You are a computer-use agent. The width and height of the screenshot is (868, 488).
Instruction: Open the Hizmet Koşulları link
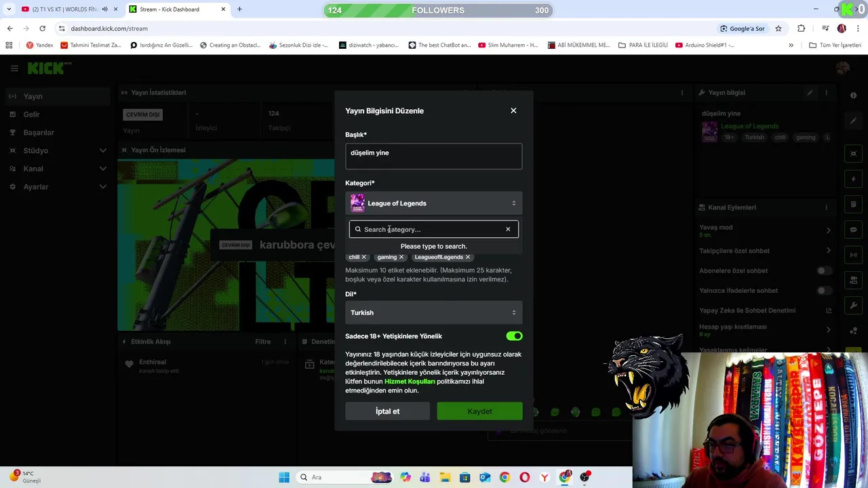[x=410, y=382]
